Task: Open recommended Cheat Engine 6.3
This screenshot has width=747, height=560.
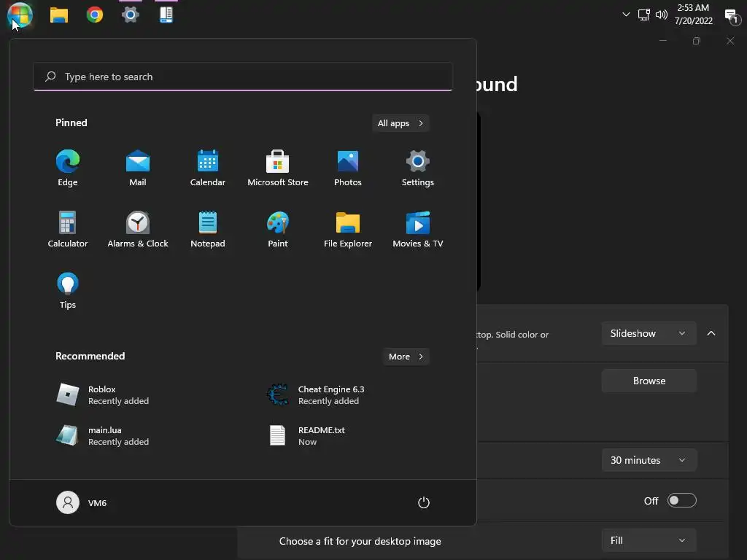Action: pyautogui.click(x=317, y=394)
